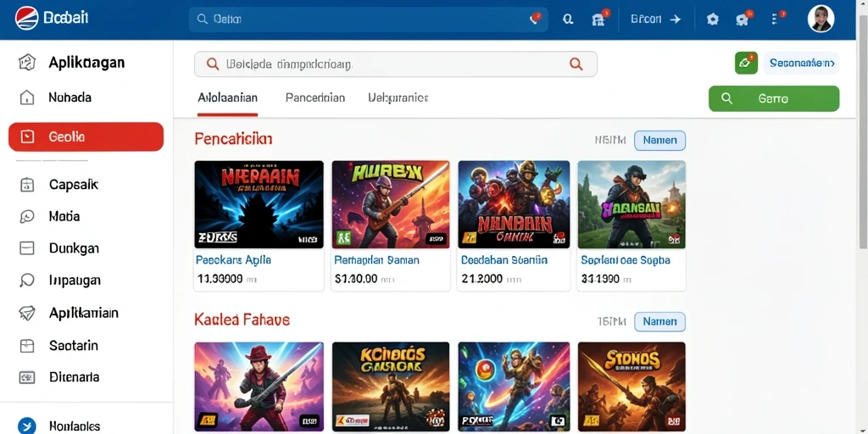Viewport: 868px width, 434px height.
Task: Click the chat icon beside Motia
Action: point(27,216)
